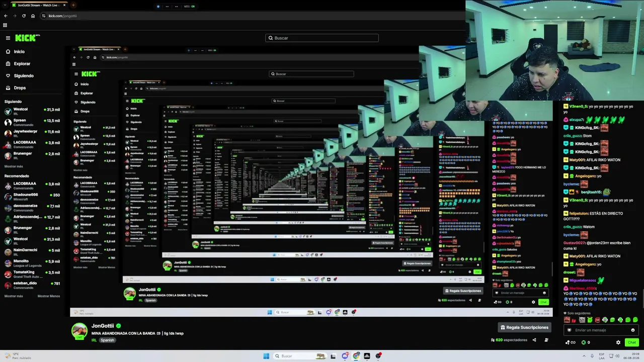Open a new tab with the plus button
Image resolution: width=644 pixels, height=362 pixels.
tap(73, 5)
